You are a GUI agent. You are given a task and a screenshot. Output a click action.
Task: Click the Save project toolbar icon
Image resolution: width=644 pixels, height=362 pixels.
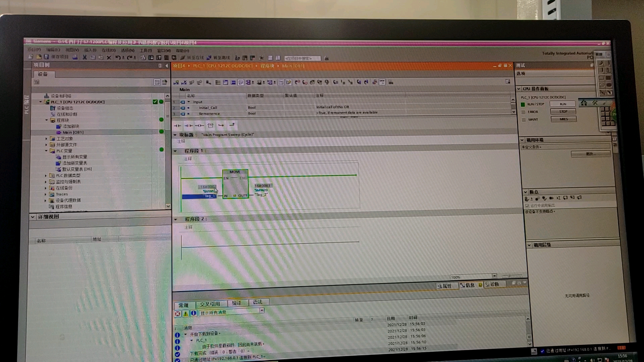coord(46,57)
